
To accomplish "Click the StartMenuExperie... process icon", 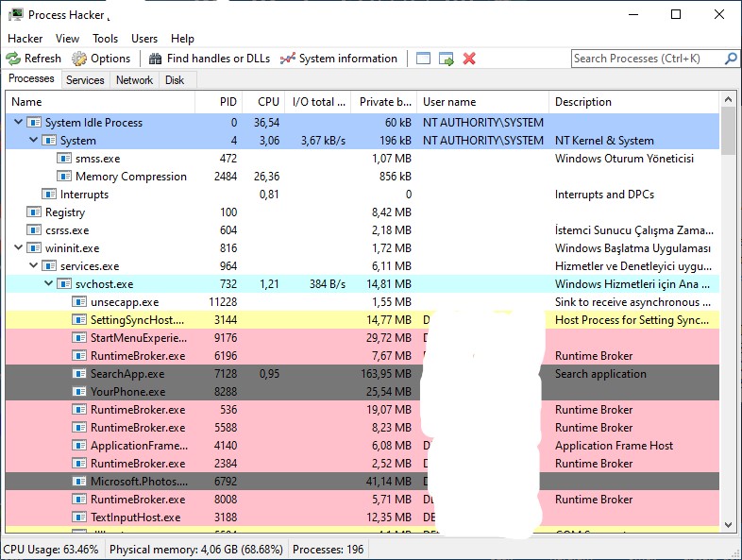I will click(79, 338).
